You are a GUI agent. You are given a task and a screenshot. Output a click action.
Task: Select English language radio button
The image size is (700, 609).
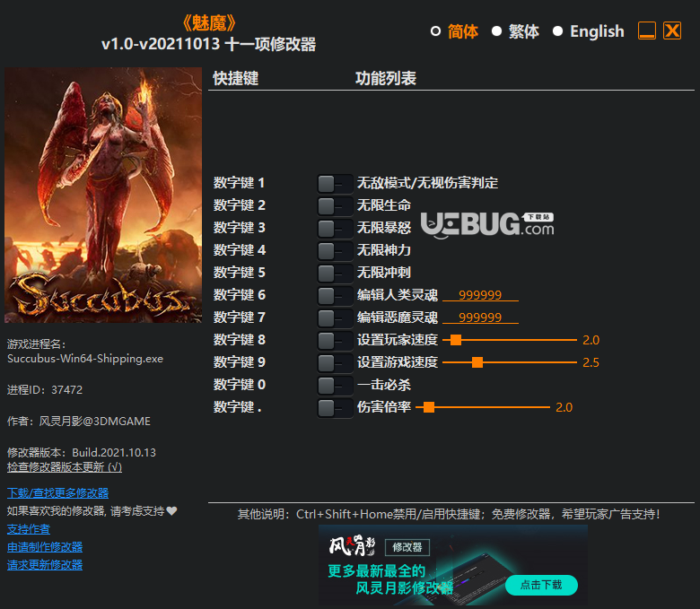coord(557,31)
